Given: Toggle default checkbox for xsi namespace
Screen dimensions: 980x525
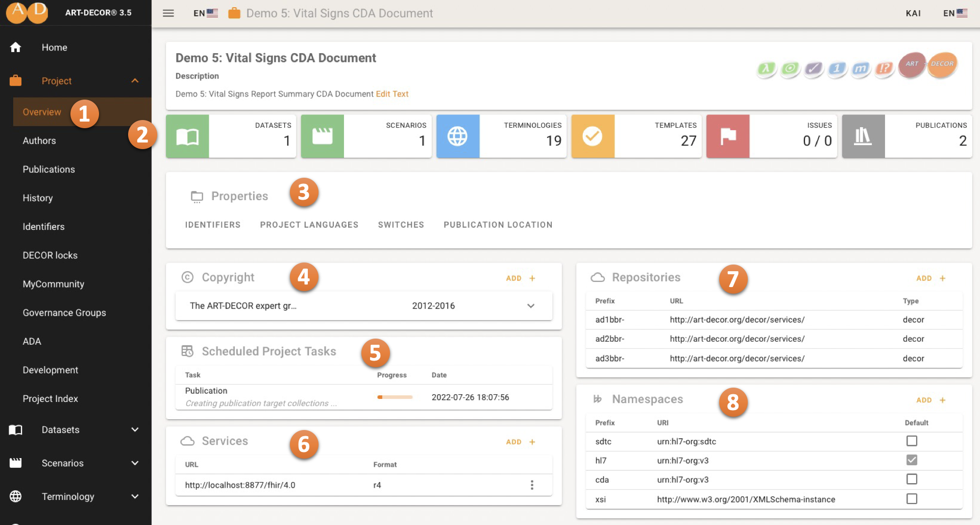Looking at the screenshot, I should 912,499.
